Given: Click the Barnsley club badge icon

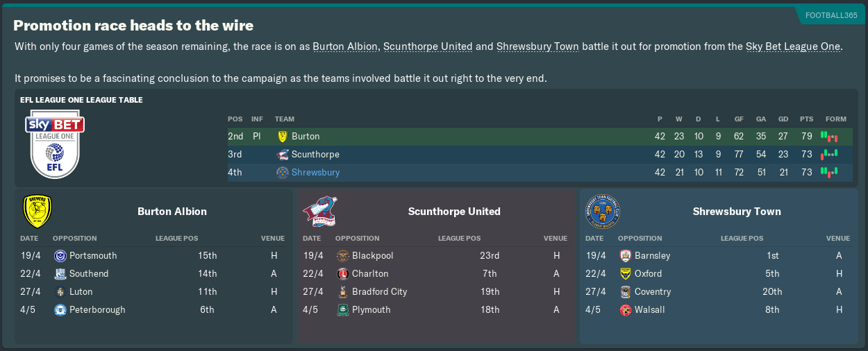Looking at the screenshot, I should click(x=626, y=255).
